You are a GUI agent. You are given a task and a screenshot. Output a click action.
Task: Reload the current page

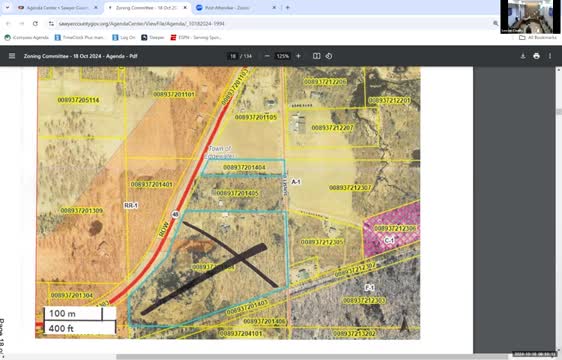pyautogui.click(x=35, y=24)
